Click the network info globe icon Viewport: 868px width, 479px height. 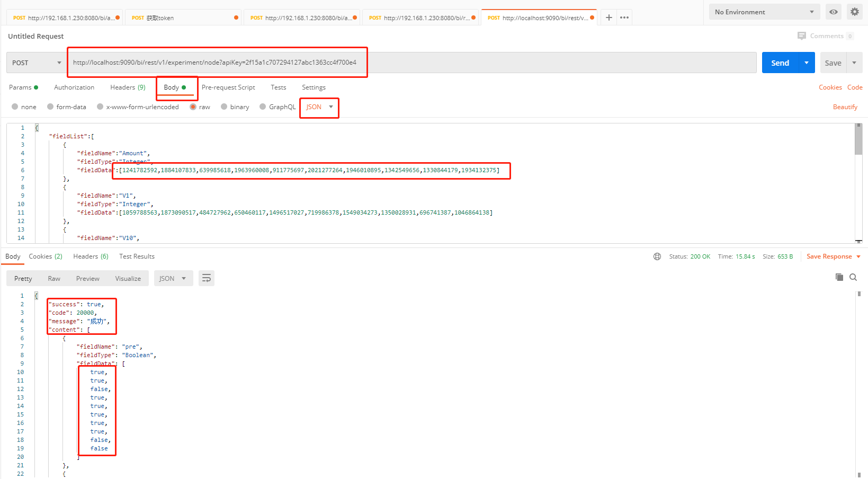click(x=657, y=256)
